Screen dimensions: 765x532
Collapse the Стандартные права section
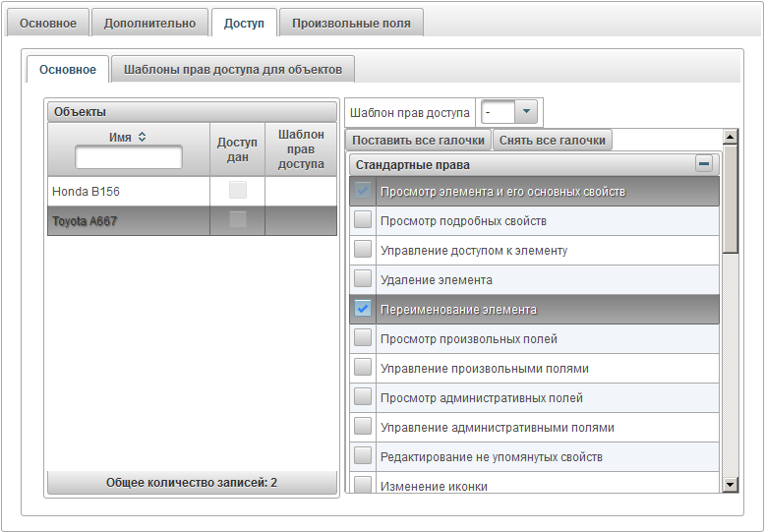(703, 164)
